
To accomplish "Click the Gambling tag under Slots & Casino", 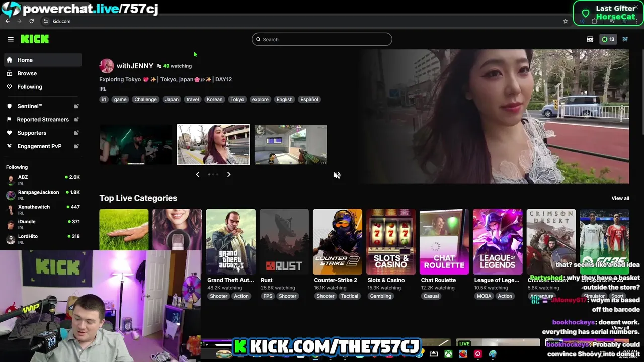I will click(381, 296).
